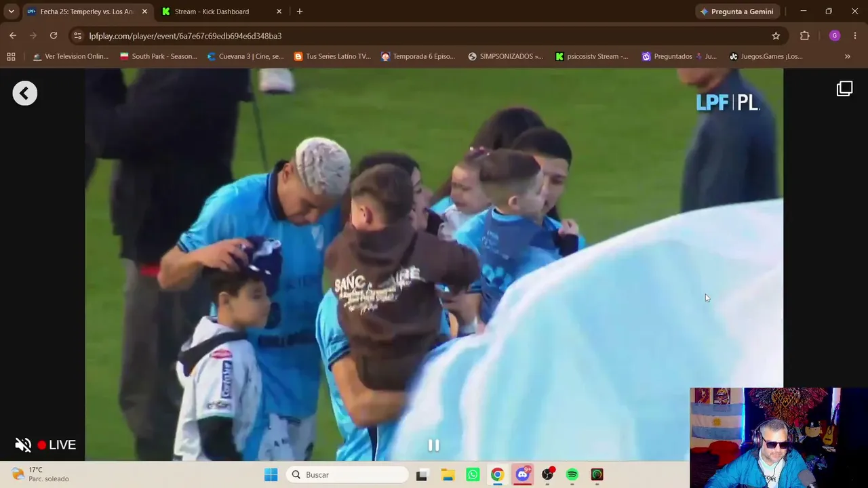
Task: Pause the live video
Action: (434, 445)
